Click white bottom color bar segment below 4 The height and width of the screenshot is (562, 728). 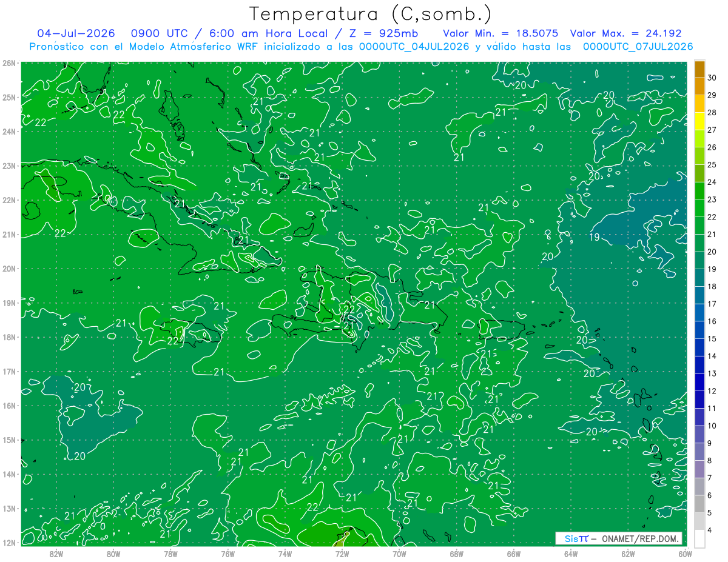(x=699, y=538)
